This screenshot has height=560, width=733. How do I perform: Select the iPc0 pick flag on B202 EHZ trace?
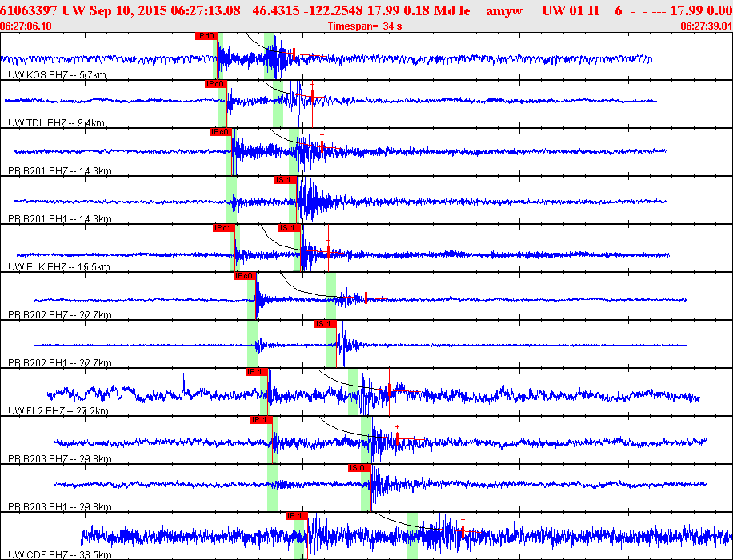[x=245, y=276]
